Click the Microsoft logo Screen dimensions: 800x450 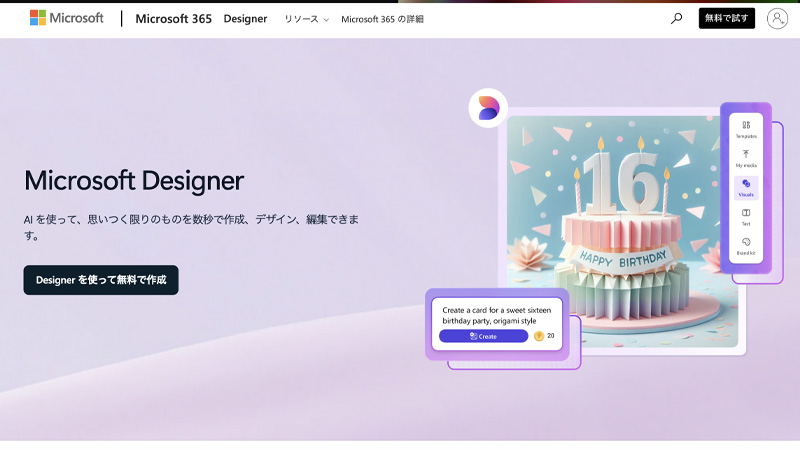pyautogui.click(x=66, y=18)
